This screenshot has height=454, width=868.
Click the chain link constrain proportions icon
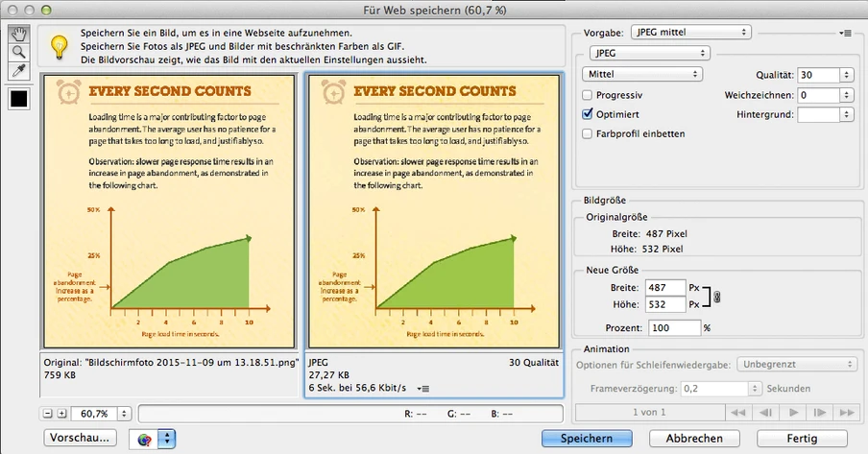716,297
